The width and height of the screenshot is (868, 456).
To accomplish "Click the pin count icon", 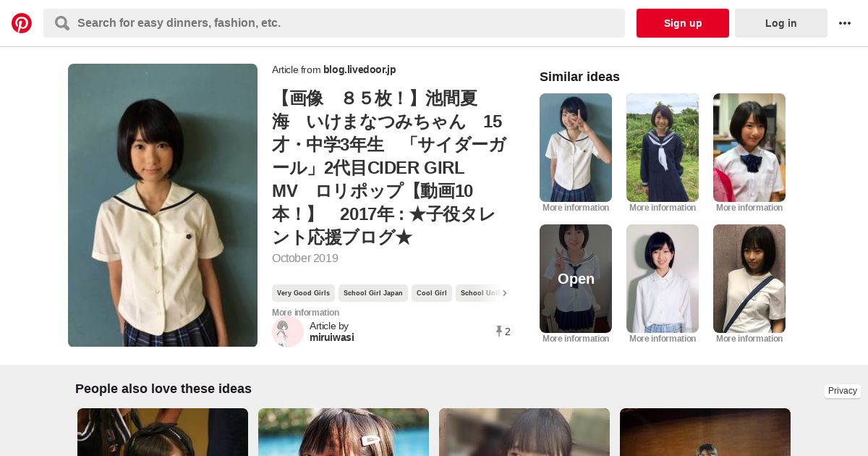I will [x=499, y=332].
